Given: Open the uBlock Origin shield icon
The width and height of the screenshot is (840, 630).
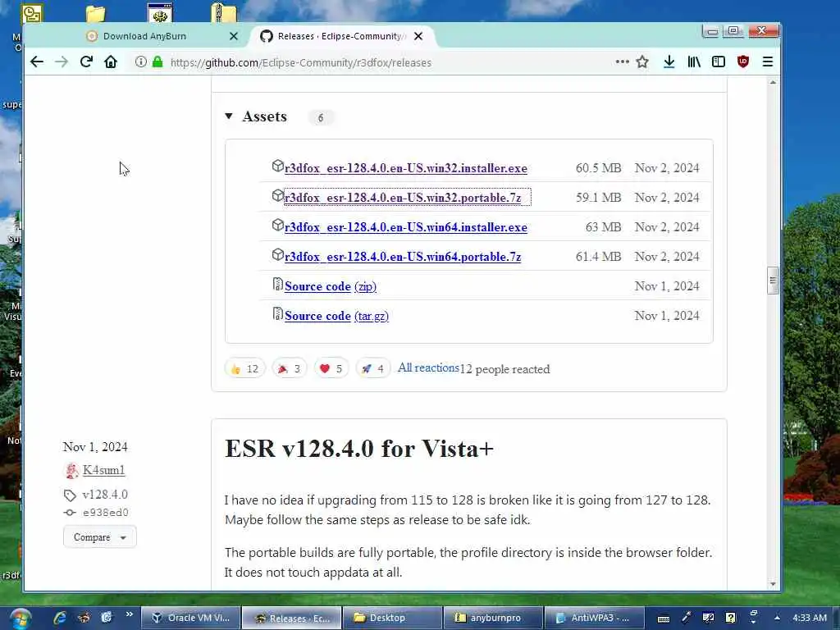Looking at the screenshot, I should (743, 62).
